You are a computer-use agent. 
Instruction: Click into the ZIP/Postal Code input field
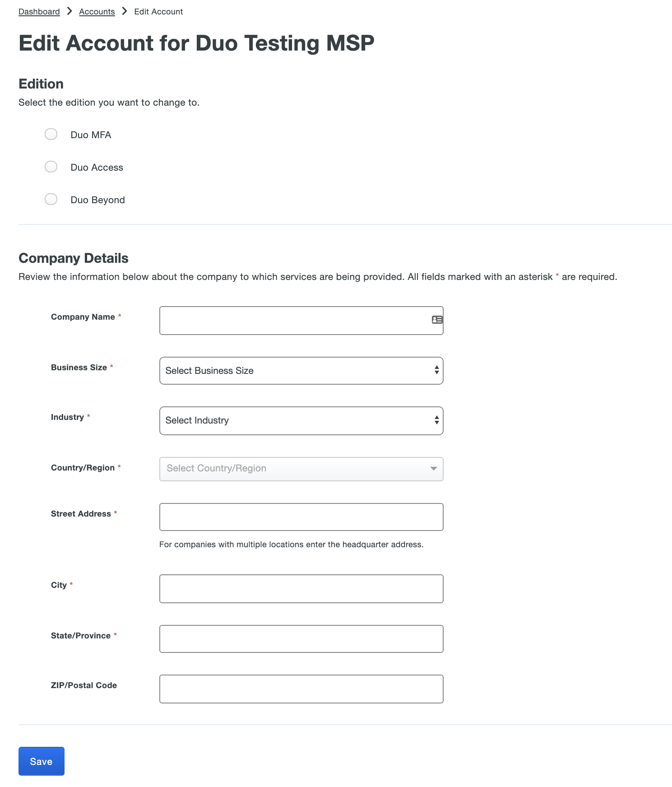(301, 689)
